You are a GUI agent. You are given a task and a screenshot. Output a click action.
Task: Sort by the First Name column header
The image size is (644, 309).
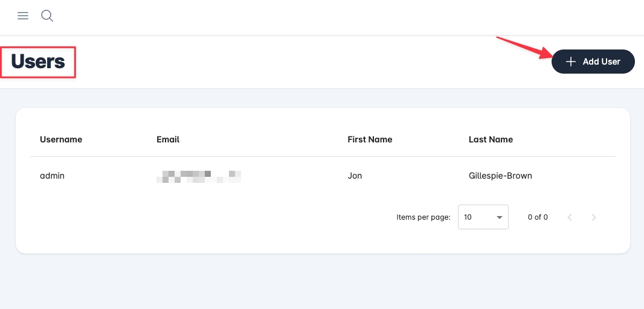[370, 139]
